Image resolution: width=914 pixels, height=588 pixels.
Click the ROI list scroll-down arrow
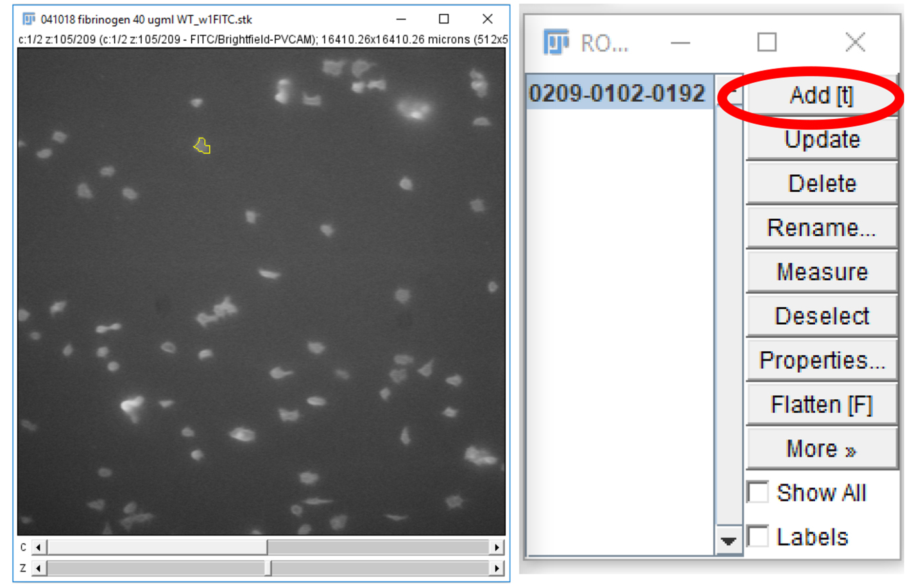(x=728, y=541)
